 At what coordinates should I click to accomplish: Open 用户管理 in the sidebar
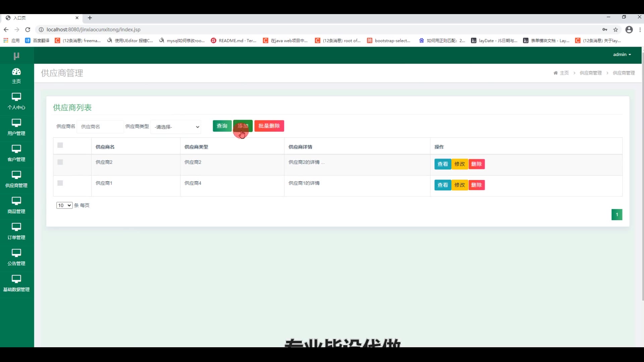(x=16, y=127)
